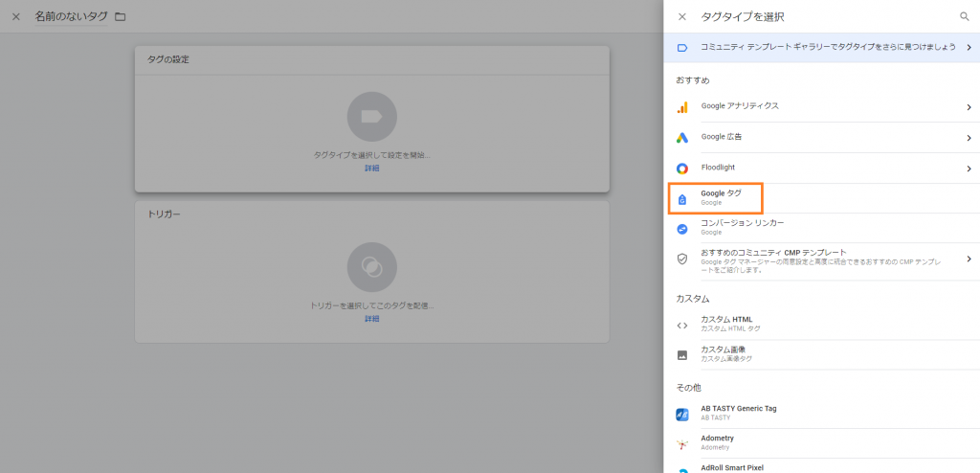Image resolution: width=980 pixels, height=473 pixels.
Task: Choose コンバージョン リンカー tag type
Action: tap(821, 228)
